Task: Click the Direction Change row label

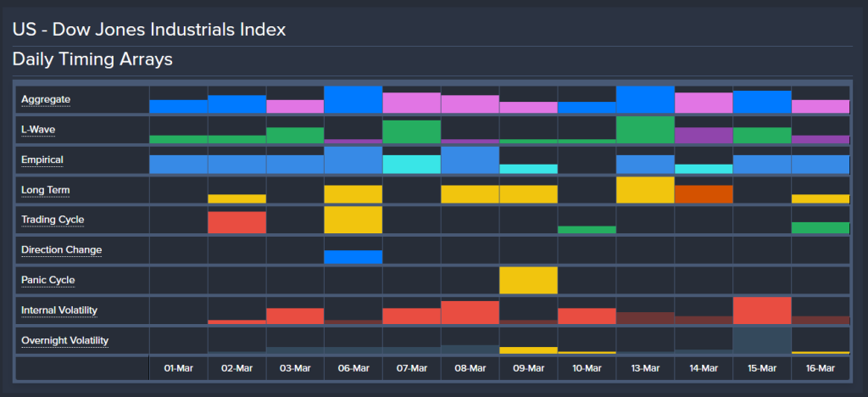Action: (x=61, y=250)
